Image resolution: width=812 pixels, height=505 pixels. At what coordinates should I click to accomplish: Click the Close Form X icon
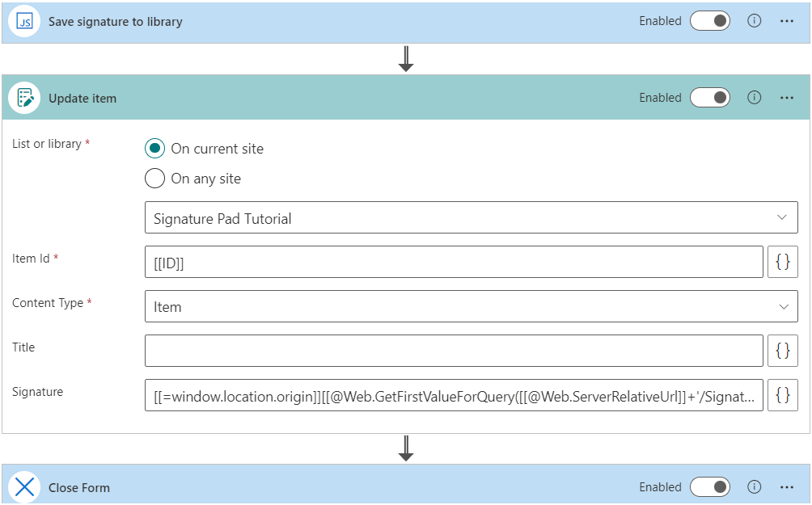click(x=24, y=487)
